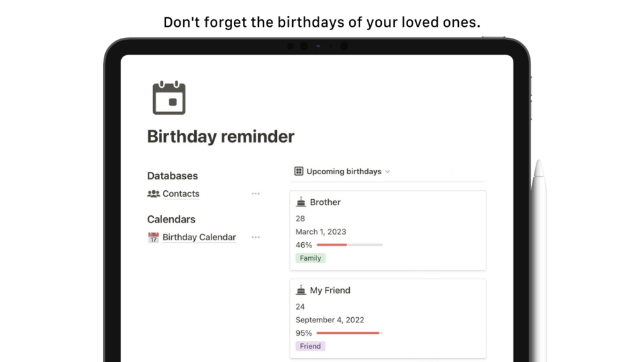The image size is (644, 362).
Task: Click the March 1, 2023 date
Action: pyautogui.click(x=320, y=232)
